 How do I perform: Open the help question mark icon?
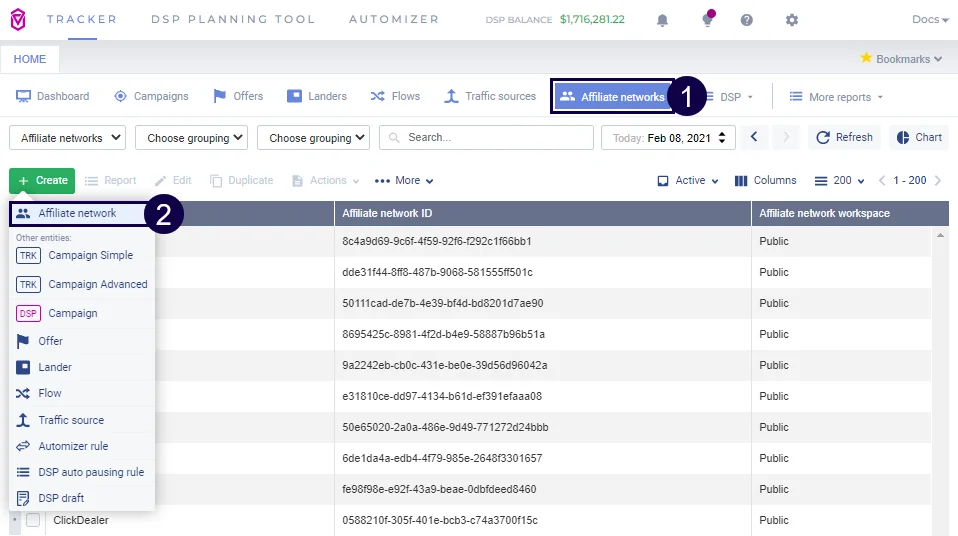click(x=746, y=20)
